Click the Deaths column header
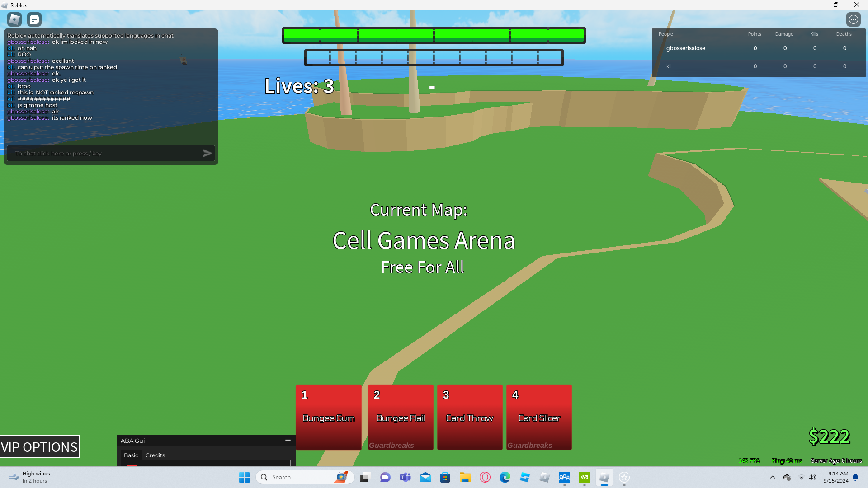 pyautogui.click(x=844, y=34)
